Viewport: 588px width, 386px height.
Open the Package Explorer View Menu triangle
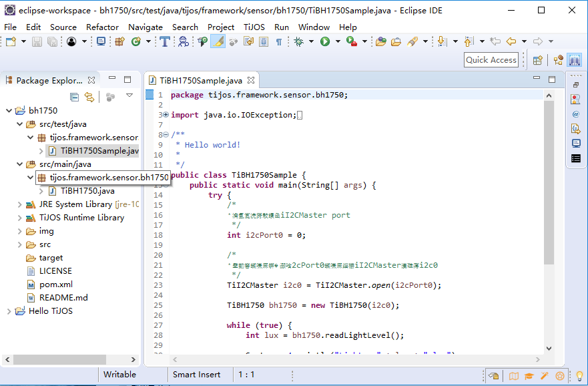click(x=129, y=95)
